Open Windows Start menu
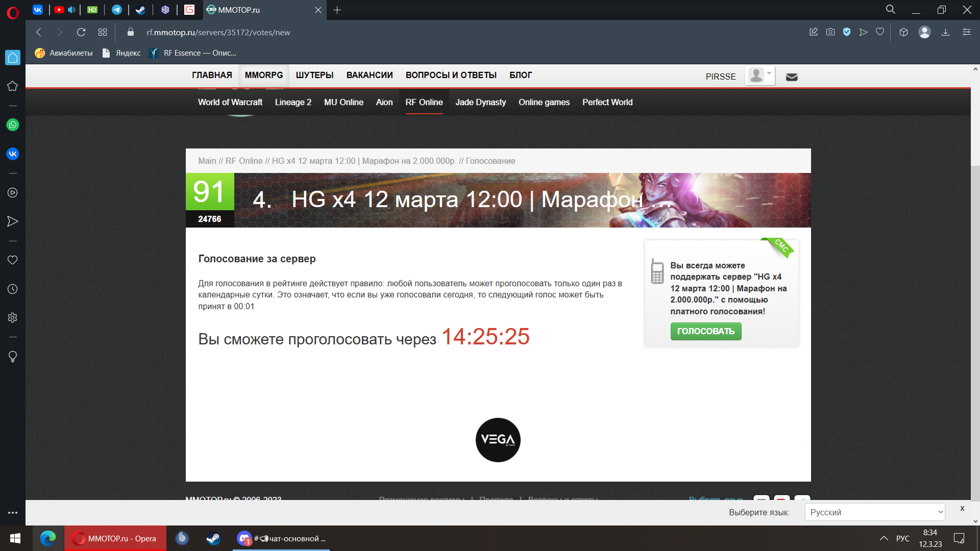The height and width of the screenshot is (551, 980). 15,538
